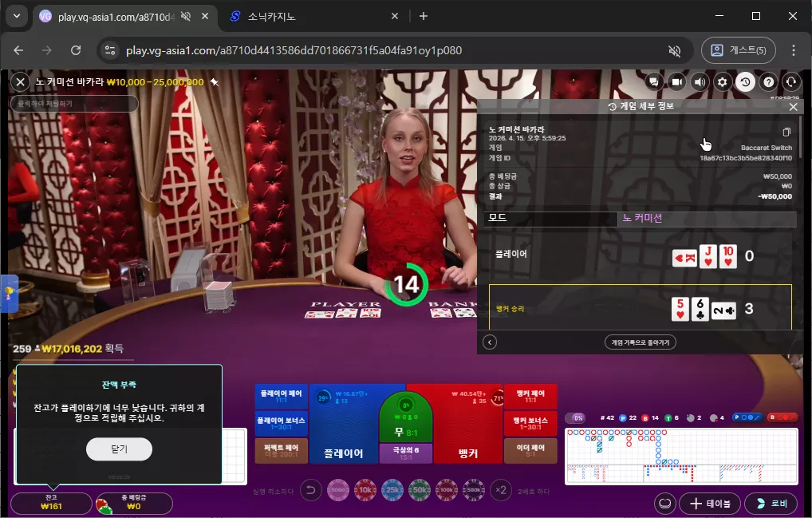Click the ₩17,016,202 winner ticker
Screen dimensions: 812x518
click(72, 349)
